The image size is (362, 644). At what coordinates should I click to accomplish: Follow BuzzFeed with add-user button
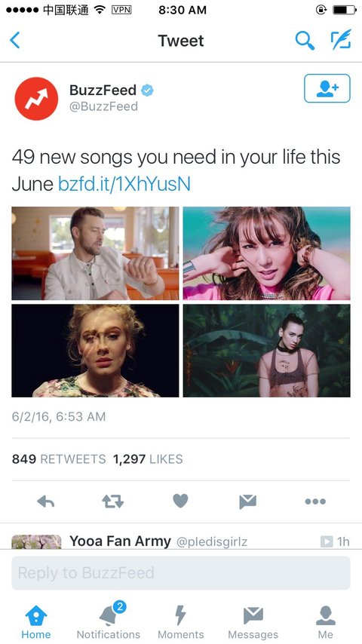[327, 88]
